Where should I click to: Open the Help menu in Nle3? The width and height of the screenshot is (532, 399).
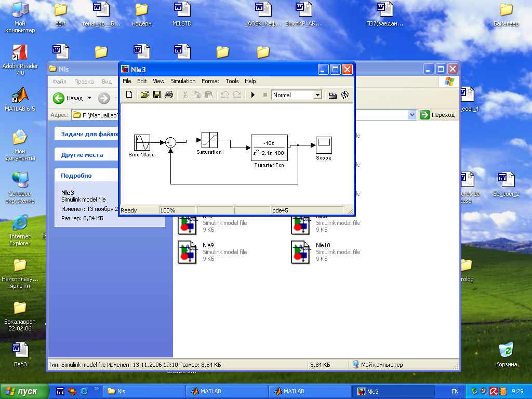point(250,81)
